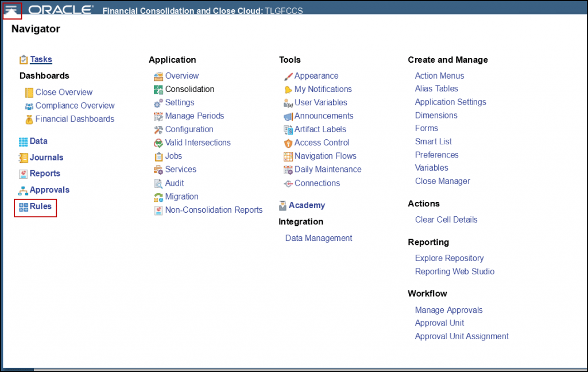Open Manage Approvals link
The image size is (588, 372).
448,310
